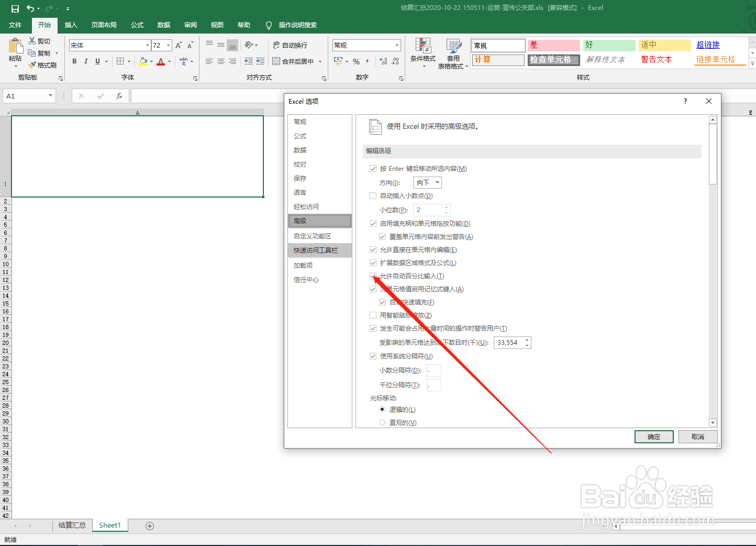Click the Borders icon

pyautogui.click(x=120, y=61)
